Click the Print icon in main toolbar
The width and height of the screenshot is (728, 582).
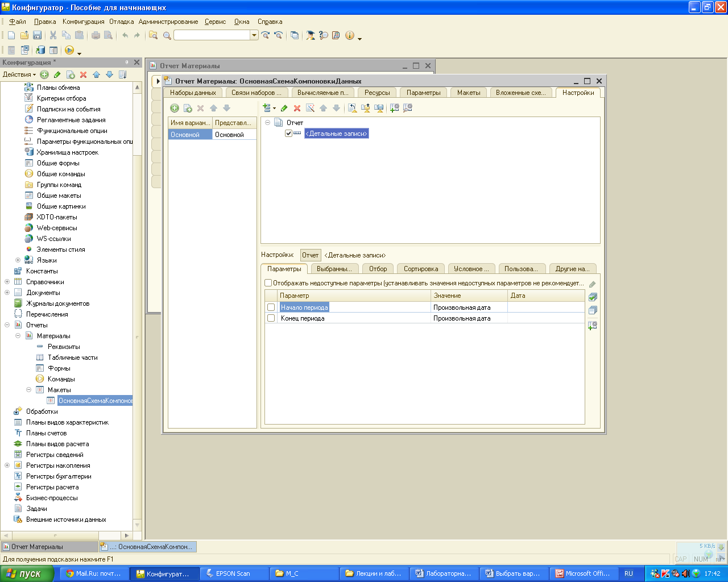coord(96,35)
